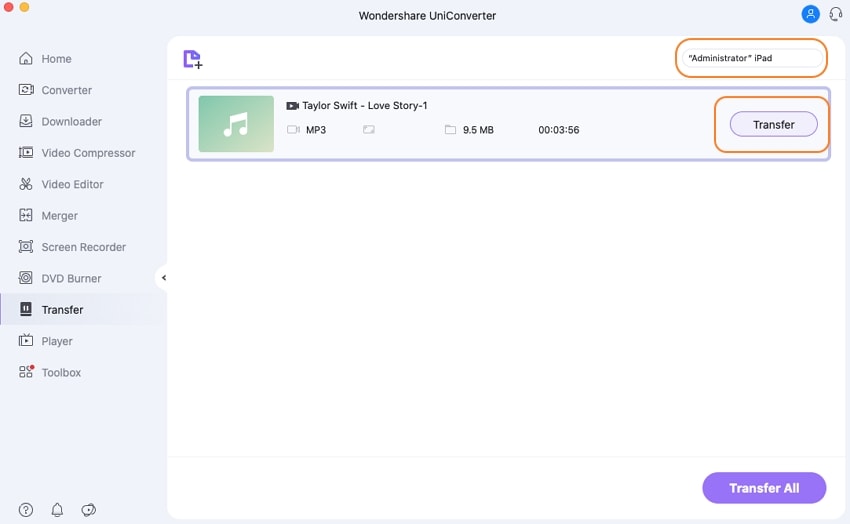Screen dimensions: 850x524
Task: Click the Transfer All button
Action: point(764,488)
